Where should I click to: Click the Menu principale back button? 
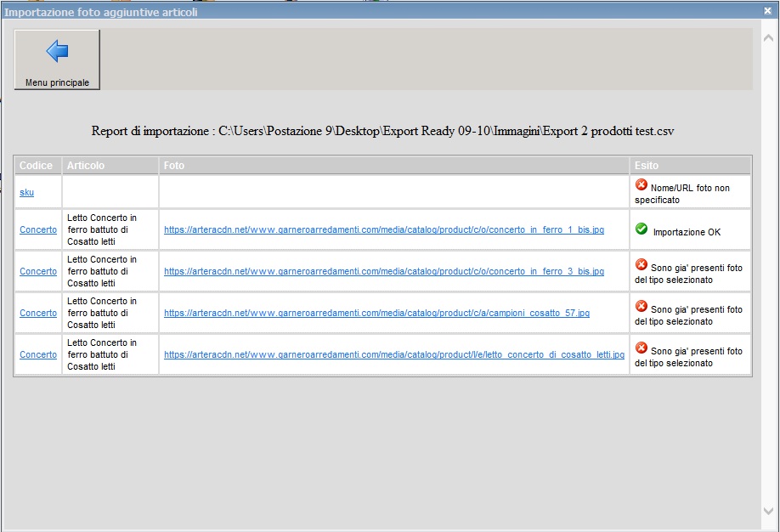(x=57, y=59)
